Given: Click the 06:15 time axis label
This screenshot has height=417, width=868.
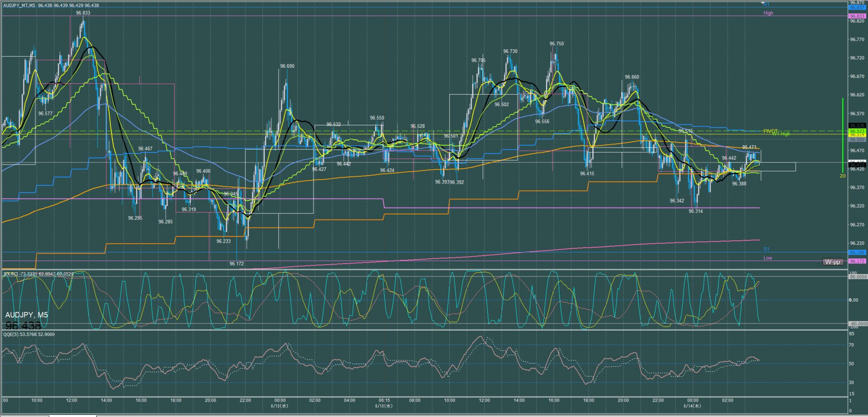Looking at the screenshot, I should point(384,400).
